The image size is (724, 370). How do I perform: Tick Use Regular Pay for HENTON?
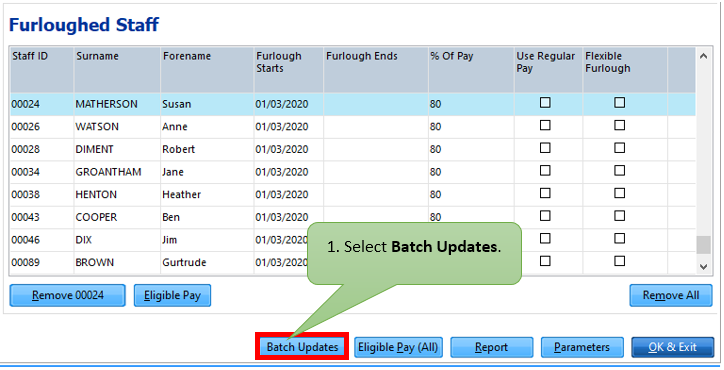[x=545, y=193]
